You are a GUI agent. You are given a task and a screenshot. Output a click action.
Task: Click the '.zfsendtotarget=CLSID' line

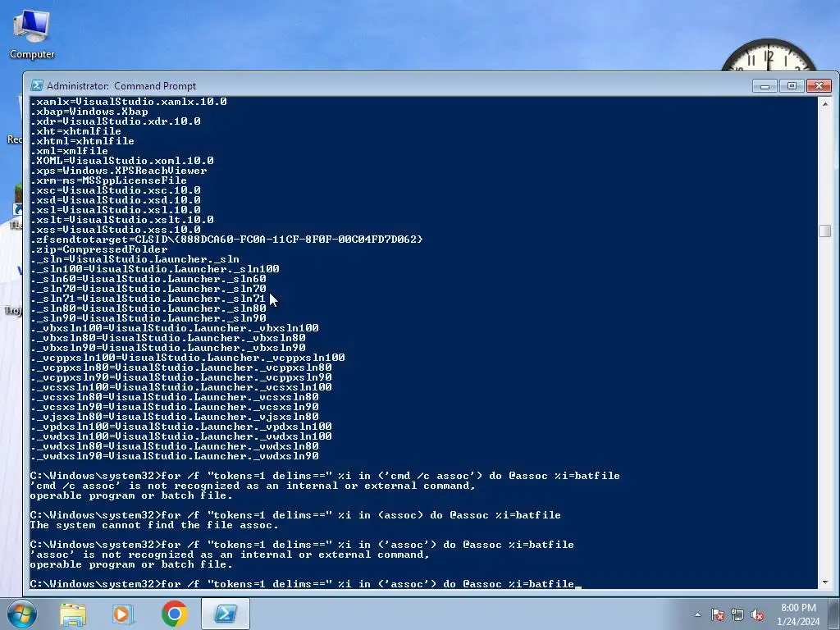point(226,240)
